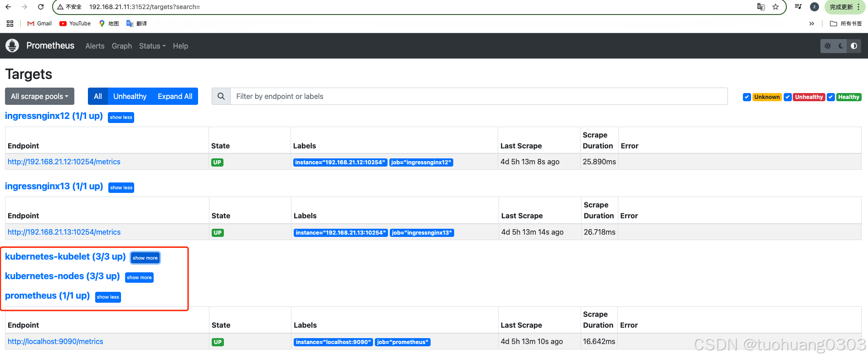The width and height of the screenshot is (868, 359).
Task: Click the Unknown yellow badge label
Action: [767, 97]
